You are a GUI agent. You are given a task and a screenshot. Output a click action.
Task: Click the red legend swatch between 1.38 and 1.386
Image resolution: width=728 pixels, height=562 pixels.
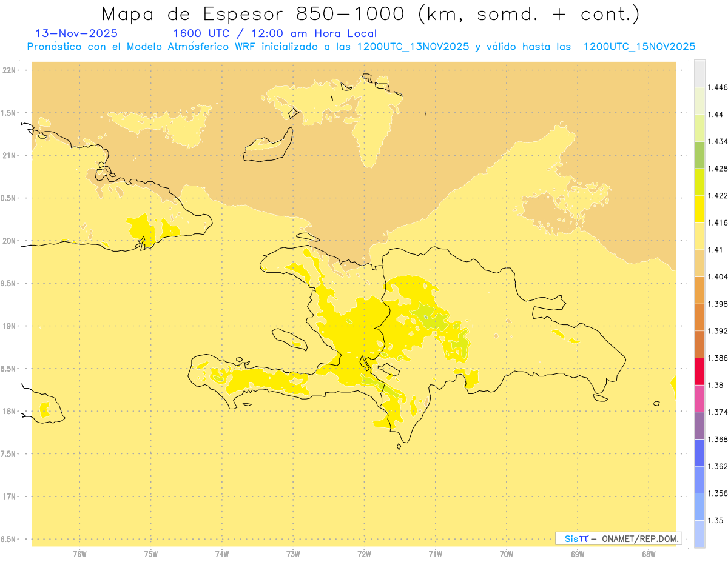(699, 371)
